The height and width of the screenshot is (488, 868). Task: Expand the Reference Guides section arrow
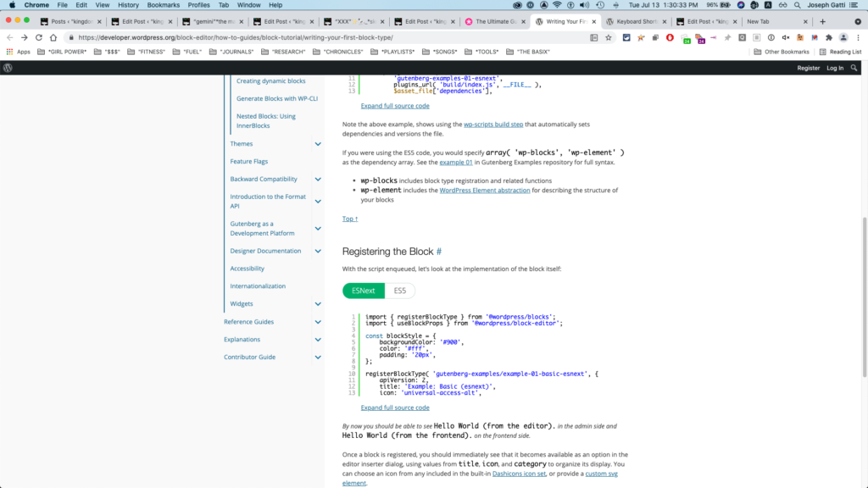coord(318,322)
